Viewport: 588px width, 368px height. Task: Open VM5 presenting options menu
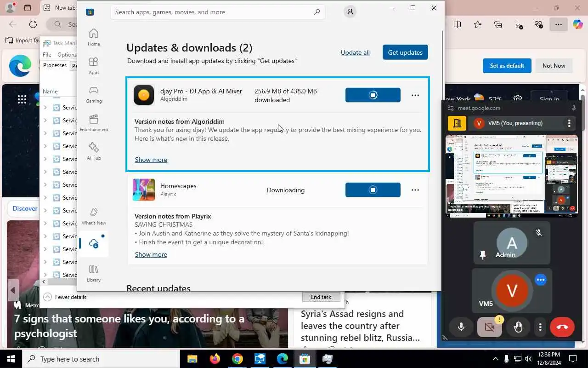pyautogui.click(x=569, y=123)
